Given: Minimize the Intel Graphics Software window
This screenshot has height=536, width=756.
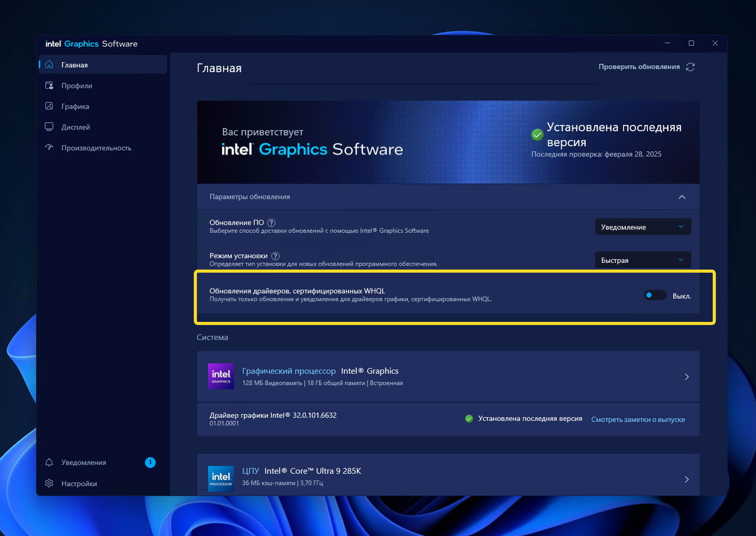Looking at the screenshot, I should coord(668,43).
